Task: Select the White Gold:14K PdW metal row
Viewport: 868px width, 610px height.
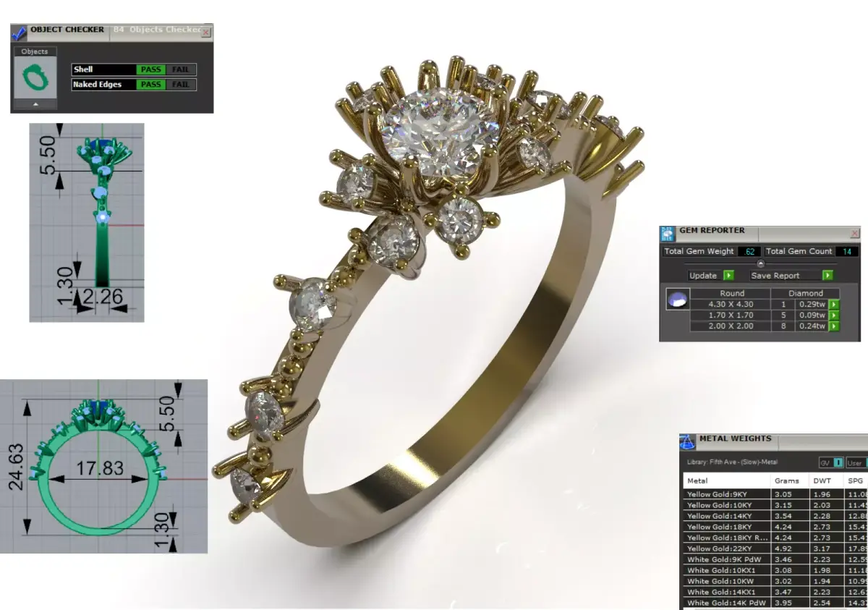Action: (775, 603)
